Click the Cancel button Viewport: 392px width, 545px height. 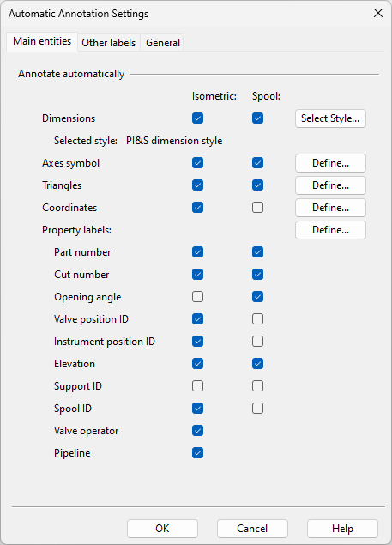pyautogui.click(x=252, y=529)
